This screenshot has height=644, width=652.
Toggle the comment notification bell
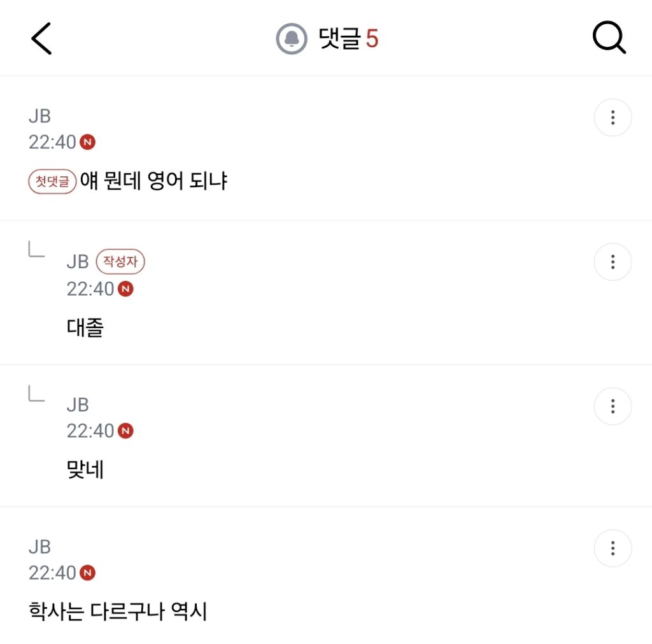click(x=292, y=39)
